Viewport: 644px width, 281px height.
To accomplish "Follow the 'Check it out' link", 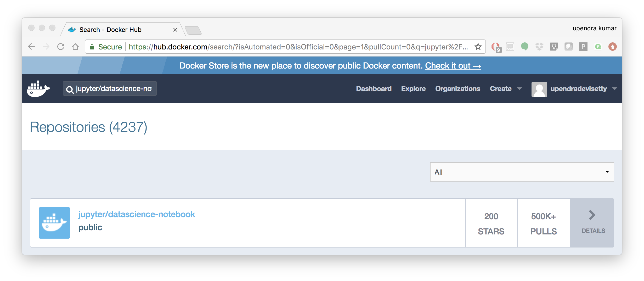I will click(453, 66).
